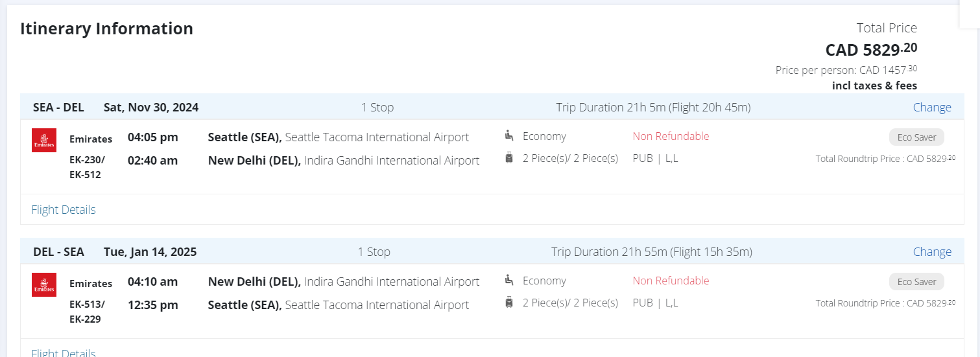Click the SEA - DEL route header

58,107
